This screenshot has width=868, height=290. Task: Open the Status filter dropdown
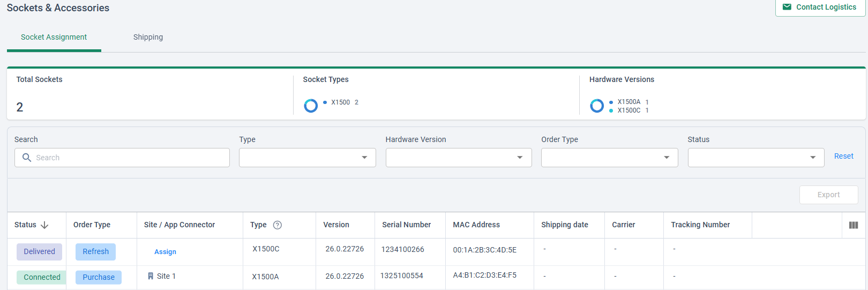[x=756, y=158]
